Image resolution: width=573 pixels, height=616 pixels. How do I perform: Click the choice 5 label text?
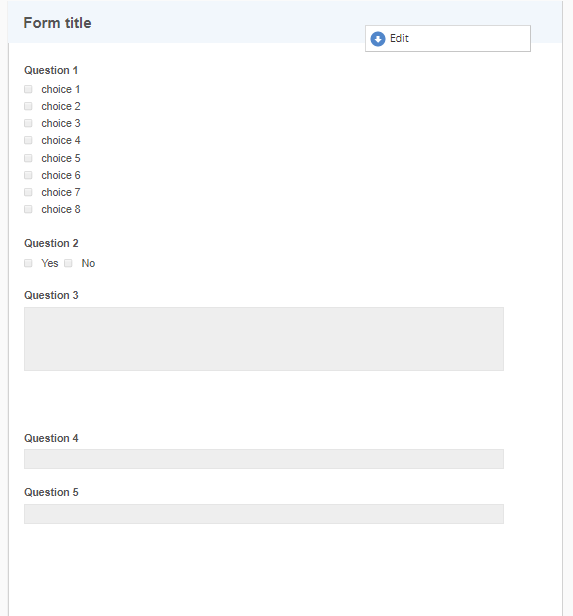(x=61, y=158)
